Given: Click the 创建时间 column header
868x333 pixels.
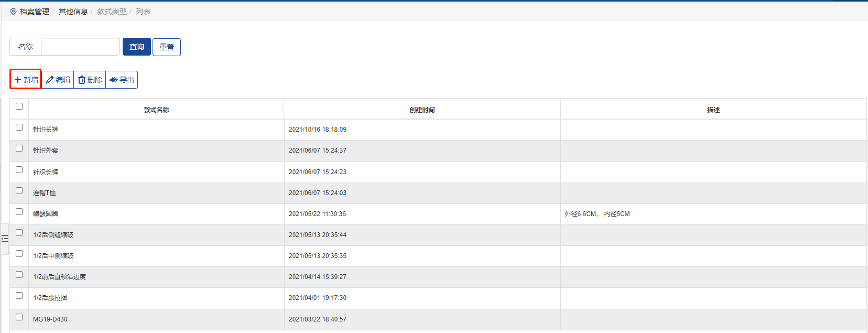Looking at the screenshot, I should click(422, 110).
